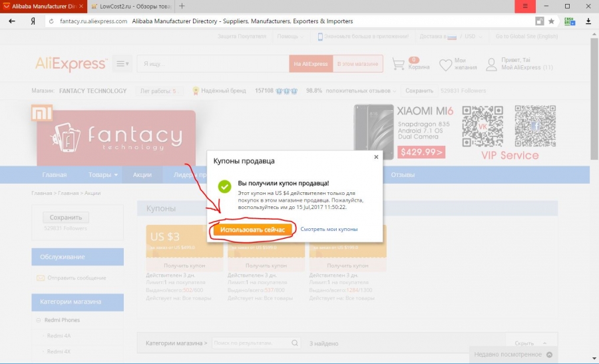
Task: Open Смотреть мои купоны link
Action: [329, 229]
